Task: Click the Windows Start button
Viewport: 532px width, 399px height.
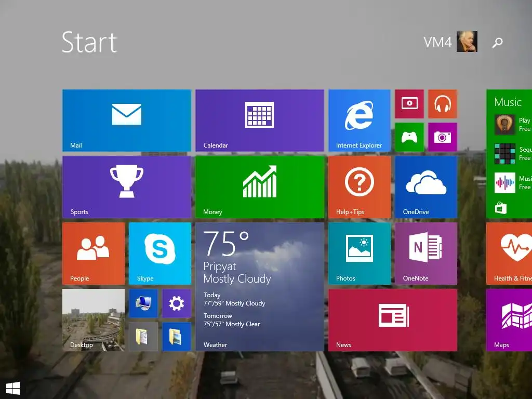Action: pyautogui.click(x=13, y=388)
